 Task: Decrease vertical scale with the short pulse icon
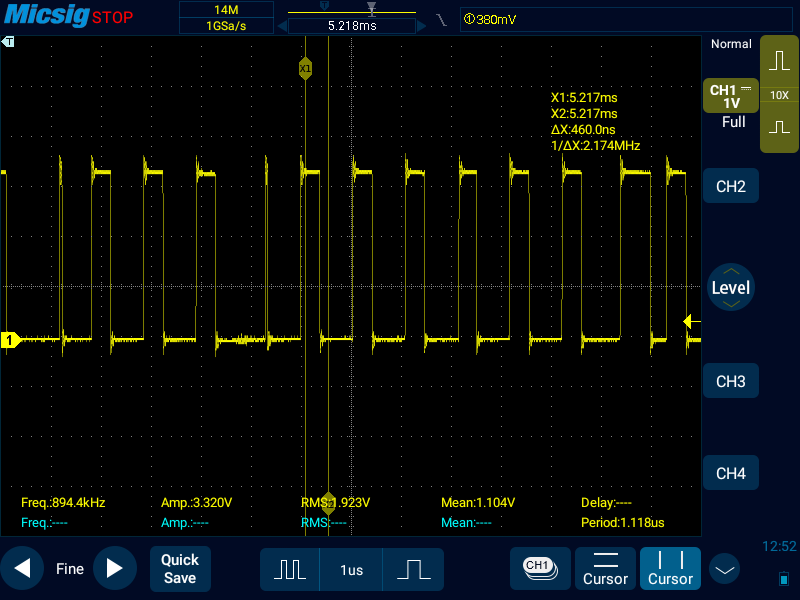(779, 127)
